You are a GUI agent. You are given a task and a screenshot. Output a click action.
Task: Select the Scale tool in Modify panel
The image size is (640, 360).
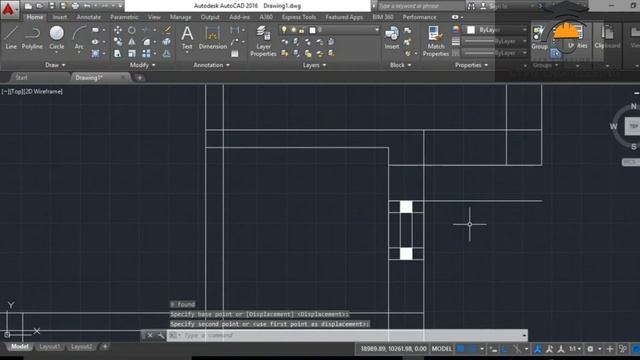click(x=132, y=53)
